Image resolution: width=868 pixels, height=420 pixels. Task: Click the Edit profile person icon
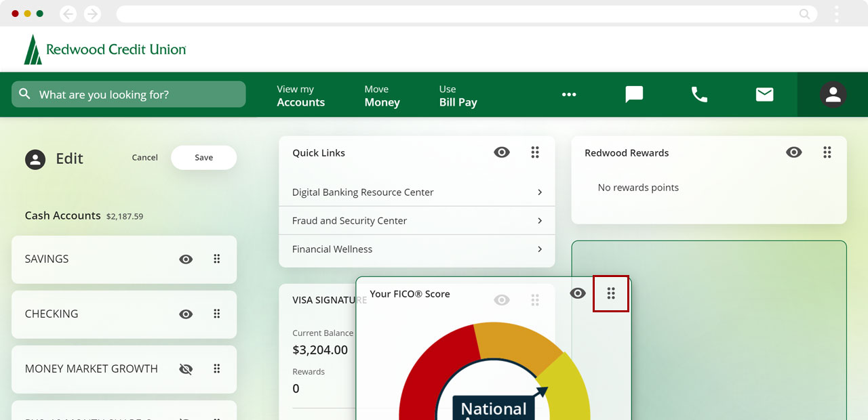tap(35, 159)
